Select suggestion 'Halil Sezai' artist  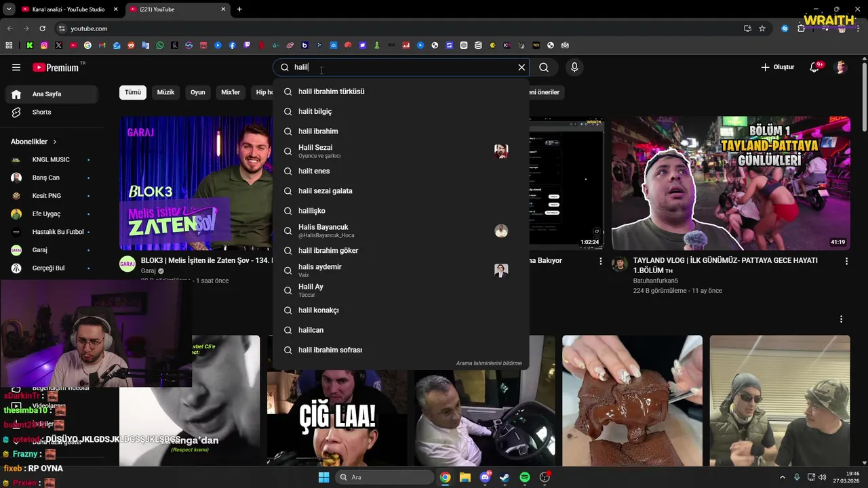click(401, 151)
